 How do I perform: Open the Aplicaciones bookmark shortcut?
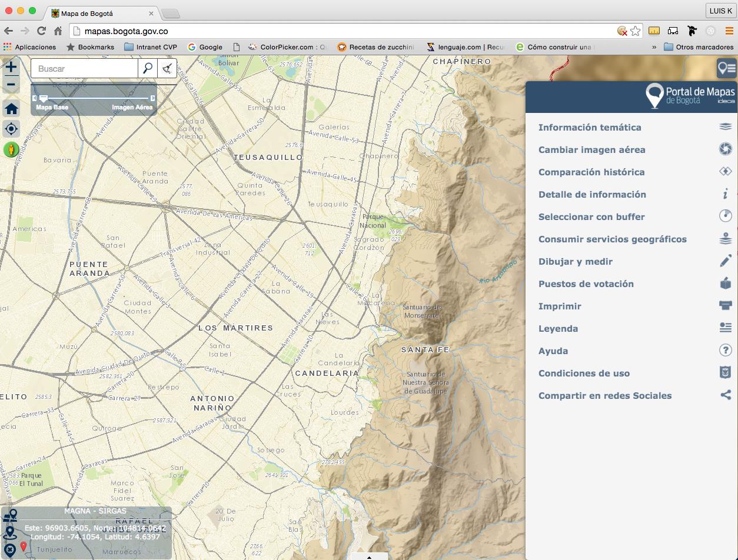(29, 47)
